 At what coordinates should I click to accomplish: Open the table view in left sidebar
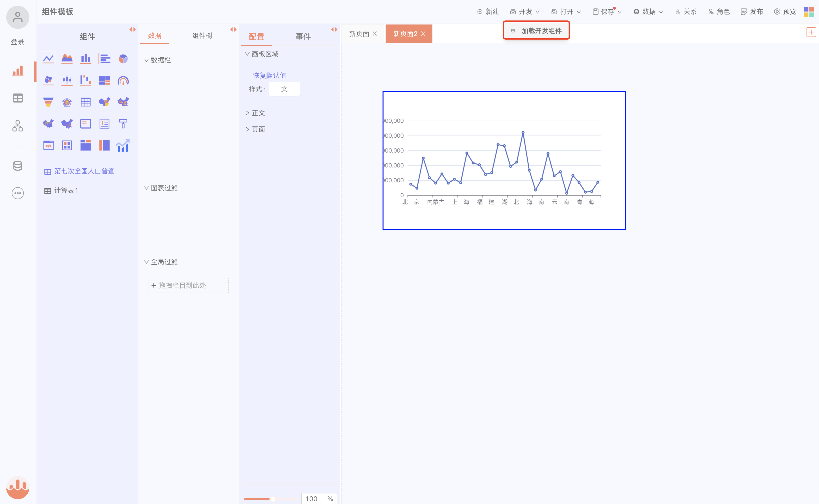coord(18,98)
